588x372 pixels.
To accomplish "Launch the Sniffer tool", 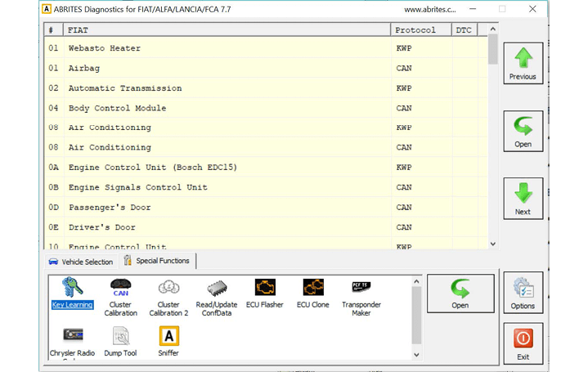I will click(x=168, y=336).
